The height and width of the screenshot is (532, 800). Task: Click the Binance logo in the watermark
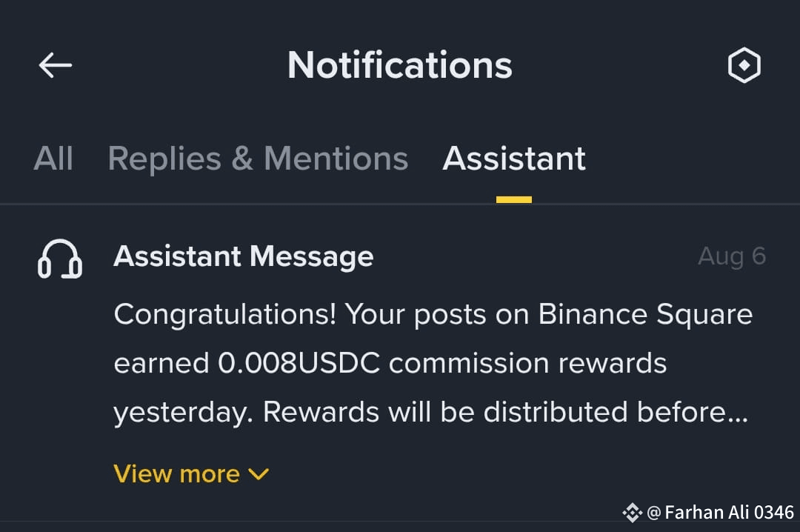[632, 512]
